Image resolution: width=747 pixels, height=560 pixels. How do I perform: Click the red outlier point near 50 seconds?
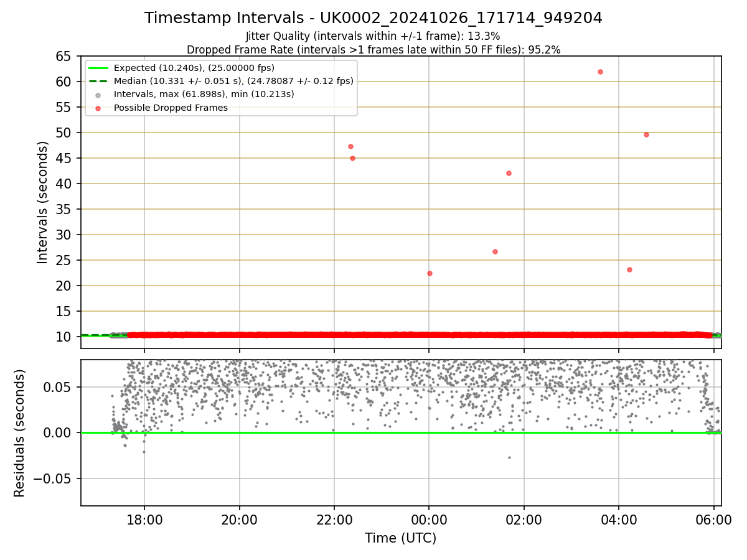646,134
